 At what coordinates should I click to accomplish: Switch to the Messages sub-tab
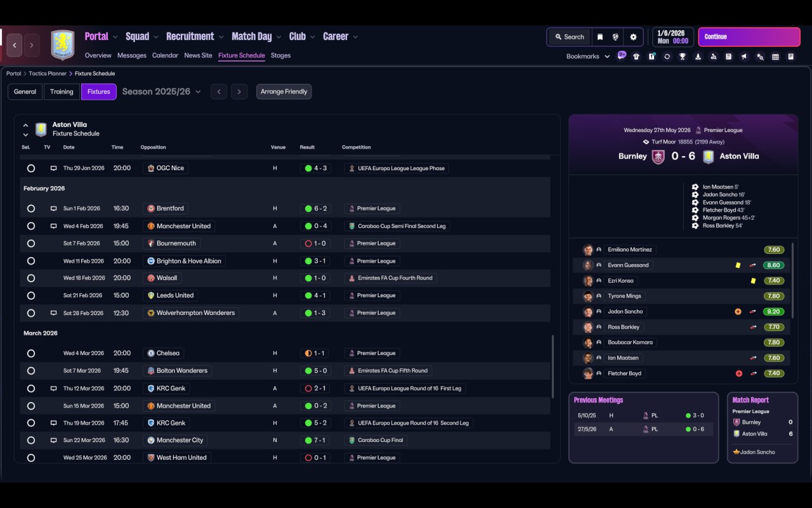132,55
